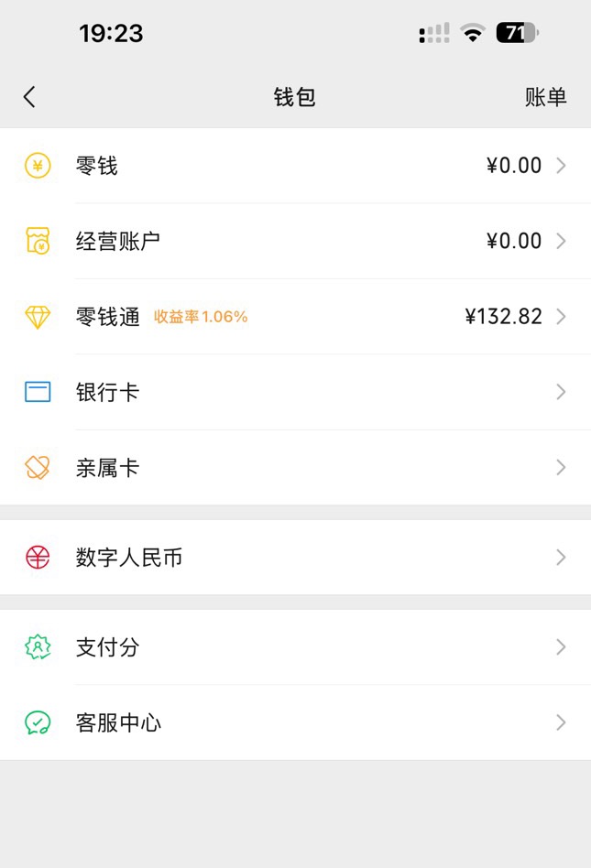Screen dimensions: 591x868
Task: Open the 账单 bill history
Action: click(x=545, y=97)
